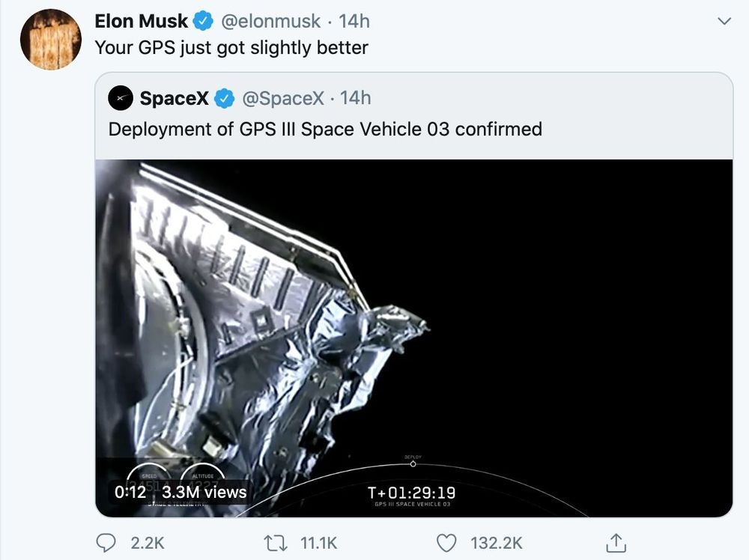The image size is (749, 560).
Task: Open the Elon Musk display name
Action: [x=142, y=22]
